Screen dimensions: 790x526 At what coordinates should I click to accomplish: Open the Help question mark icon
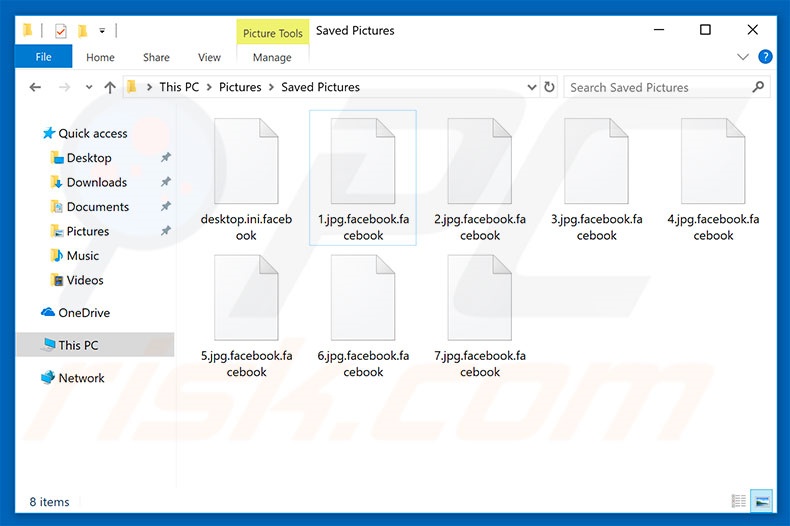click(765, 57)
